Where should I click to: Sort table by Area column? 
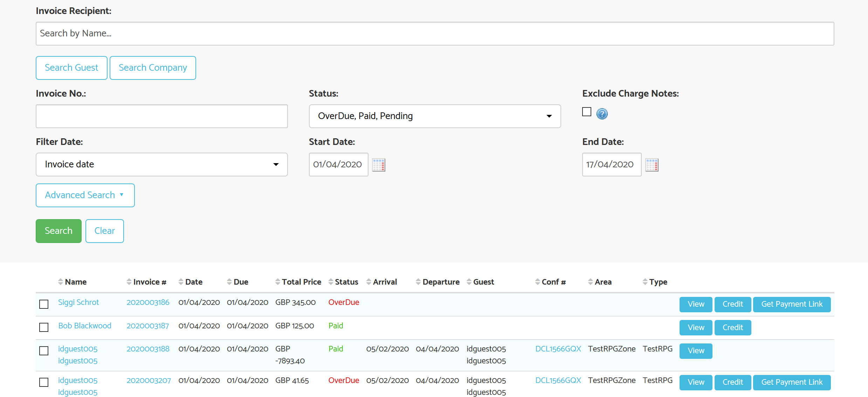tap(600, 282)
